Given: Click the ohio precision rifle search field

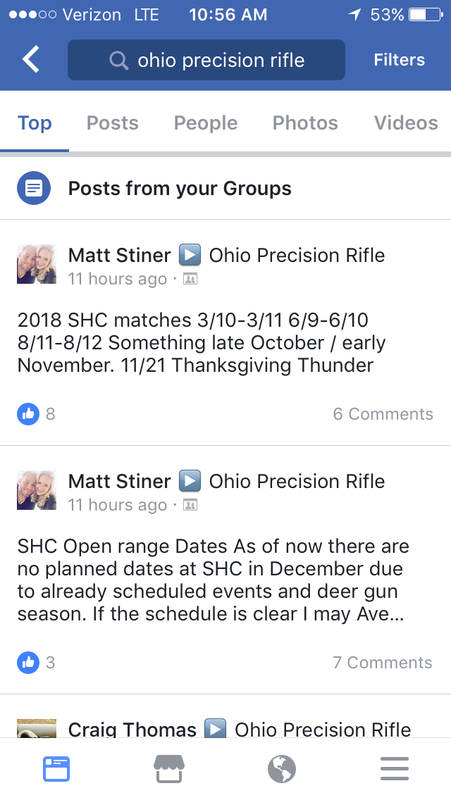Looking at the screenshot, I should 206,60.
